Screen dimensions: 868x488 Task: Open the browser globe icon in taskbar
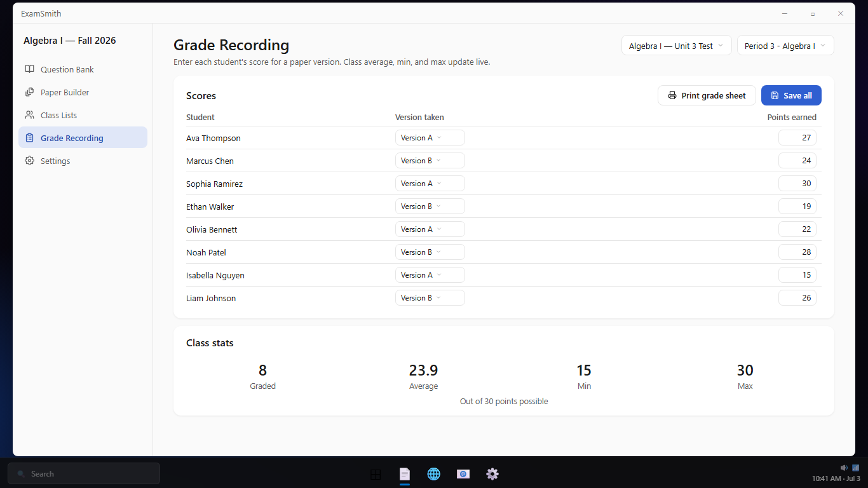pyautogui.click(x=434, y=474)
